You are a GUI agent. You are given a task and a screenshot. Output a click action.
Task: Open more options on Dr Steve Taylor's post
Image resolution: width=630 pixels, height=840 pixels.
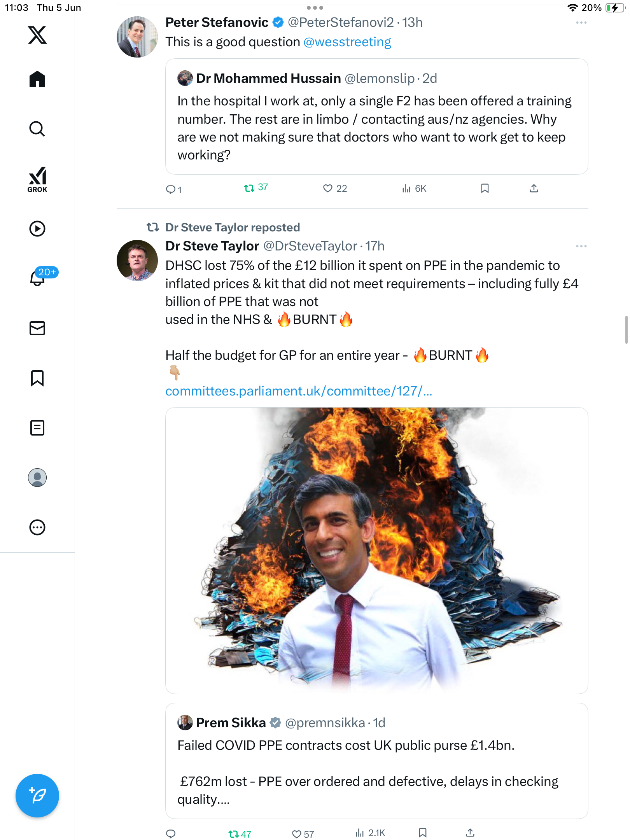[581, 246]
